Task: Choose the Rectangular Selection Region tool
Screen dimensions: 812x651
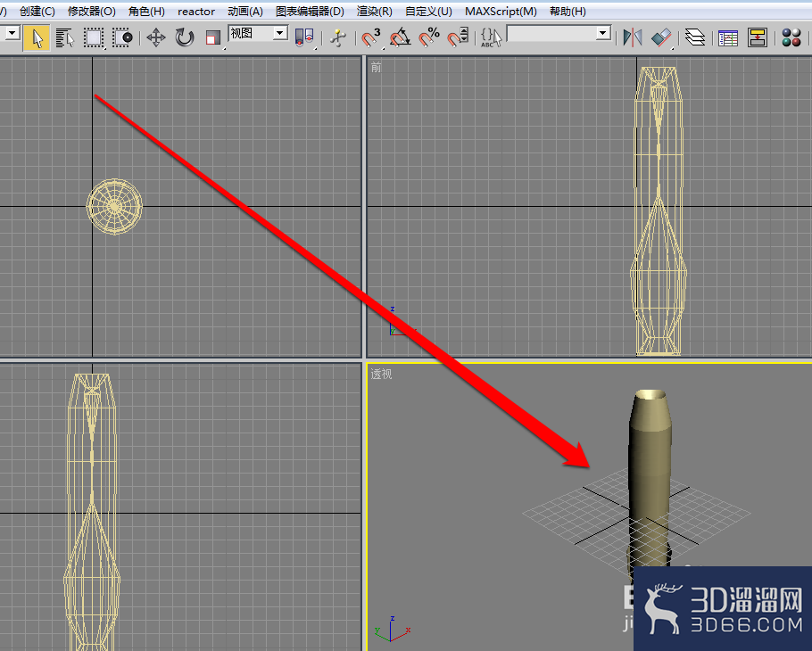Action: tap(93, 37)
